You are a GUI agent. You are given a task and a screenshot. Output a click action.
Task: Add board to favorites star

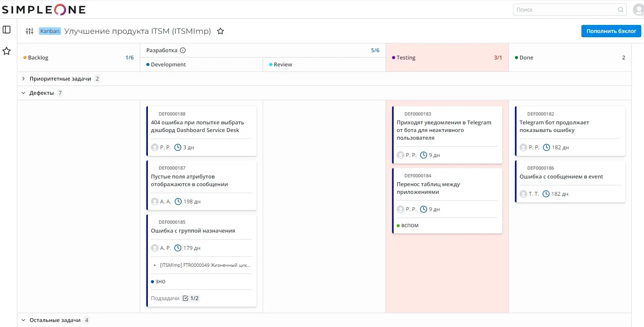pos(220,31)
